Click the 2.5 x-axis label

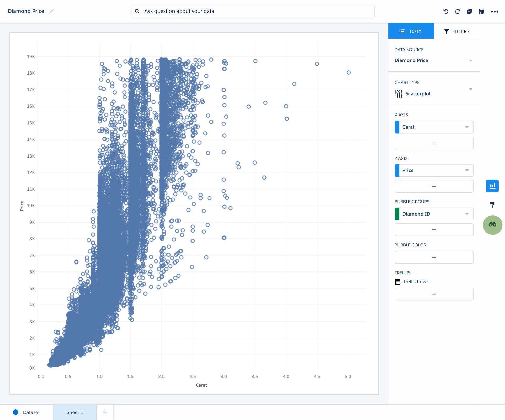193,376
